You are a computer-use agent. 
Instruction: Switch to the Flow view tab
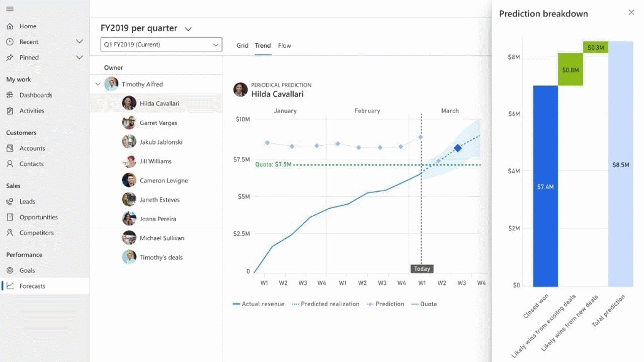click(284, 45)
